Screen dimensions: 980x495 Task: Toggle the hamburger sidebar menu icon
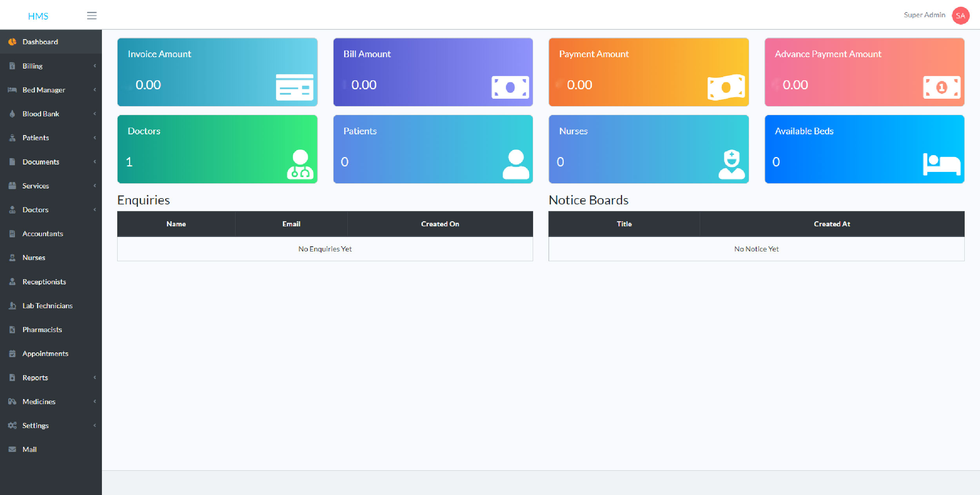tap(92, 16)
